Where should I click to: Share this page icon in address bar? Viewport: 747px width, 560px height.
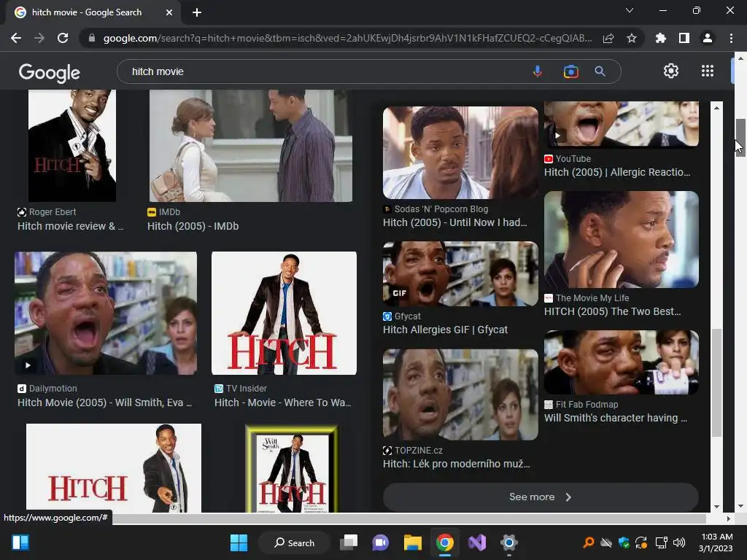click(x=608, y=38)
